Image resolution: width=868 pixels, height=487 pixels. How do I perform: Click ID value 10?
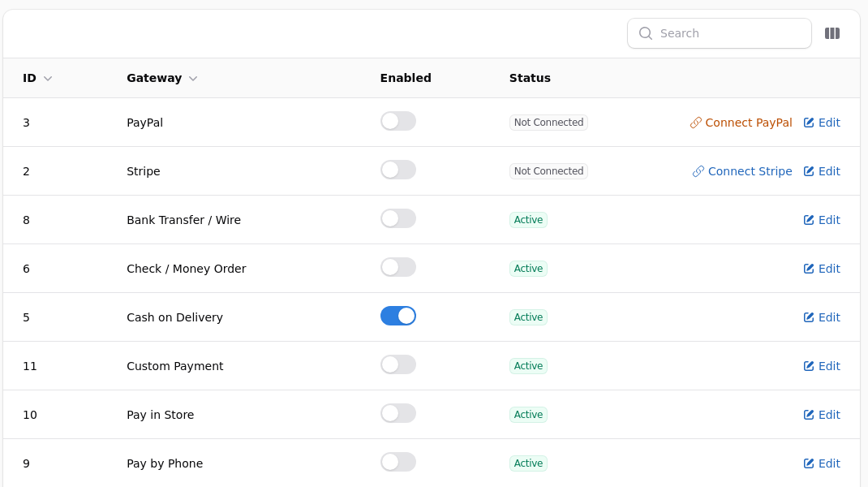[30, 415]
